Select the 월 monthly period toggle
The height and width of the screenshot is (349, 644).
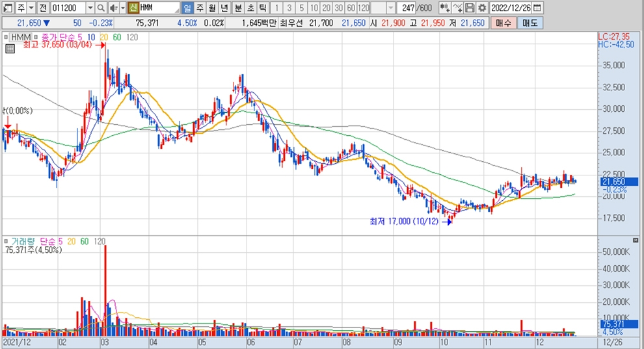click(x=212, y=7)
